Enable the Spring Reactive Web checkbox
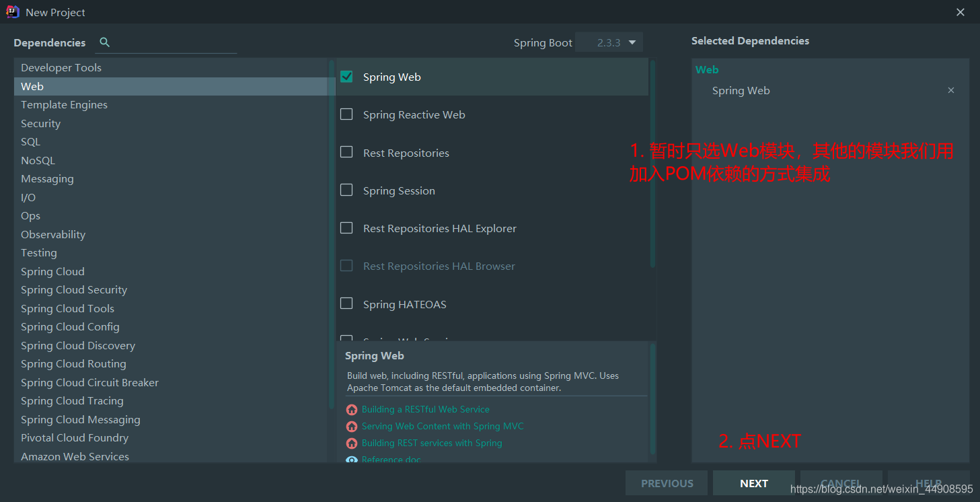Viewport: 980px width, 502px height. [x=346, y=114]
